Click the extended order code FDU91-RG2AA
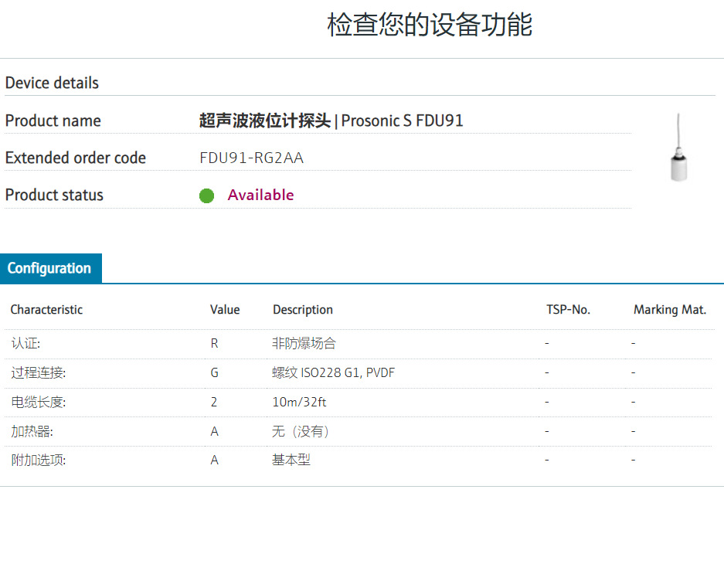Image resolution: width=724 pixels, height=588 pixels. coord(251,158)
